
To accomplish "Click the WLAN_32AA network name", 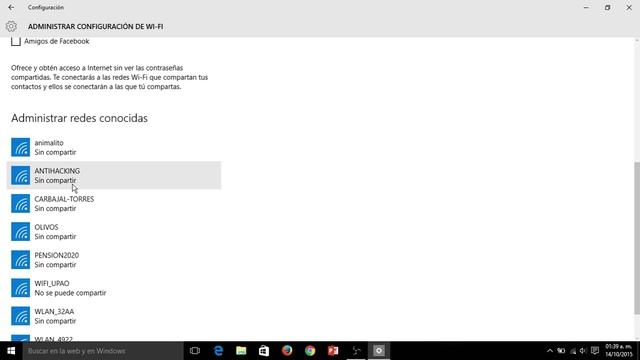I will [54, 312].
